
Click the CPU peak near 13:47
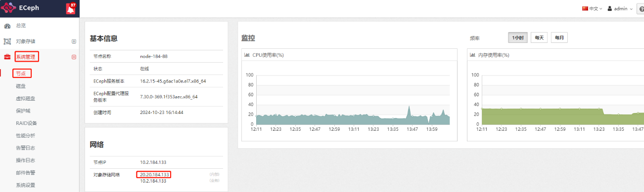coord(409,107)
